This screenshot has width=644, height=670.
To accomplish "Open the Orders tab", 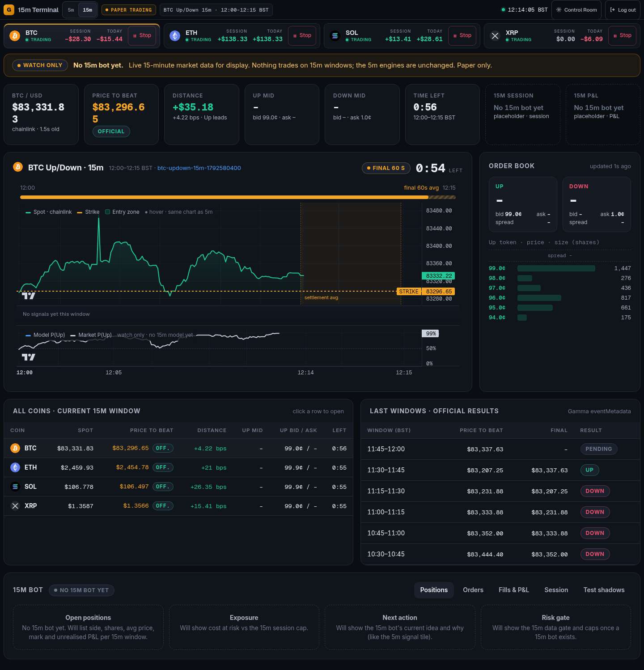I will [473, 590].
